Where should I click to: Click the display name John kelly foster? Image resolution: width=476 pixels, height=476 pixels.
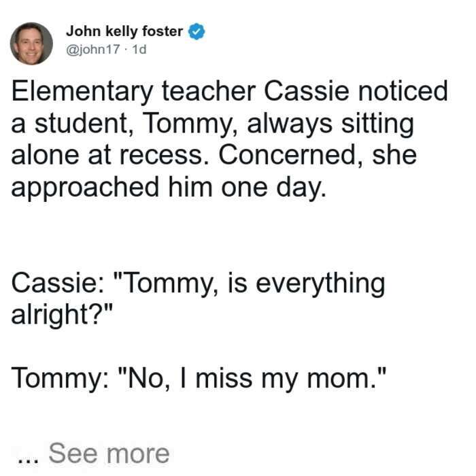(x=124, y=31)
